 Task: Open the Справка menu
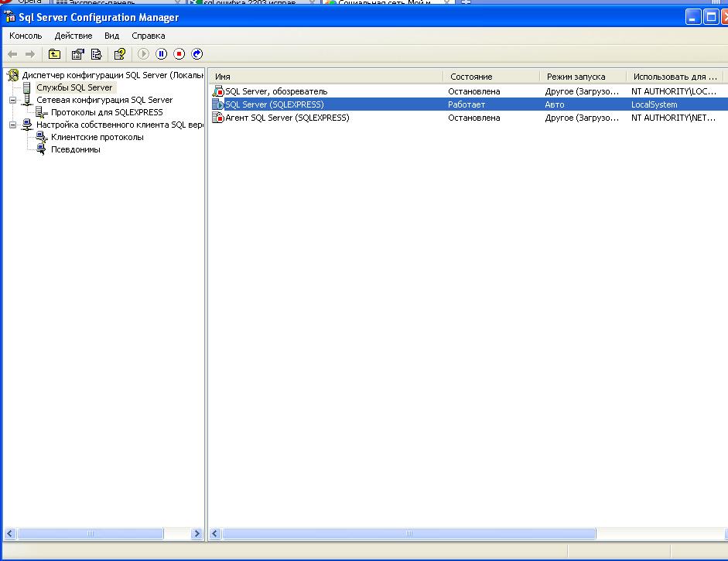click(x=148, y=36)
